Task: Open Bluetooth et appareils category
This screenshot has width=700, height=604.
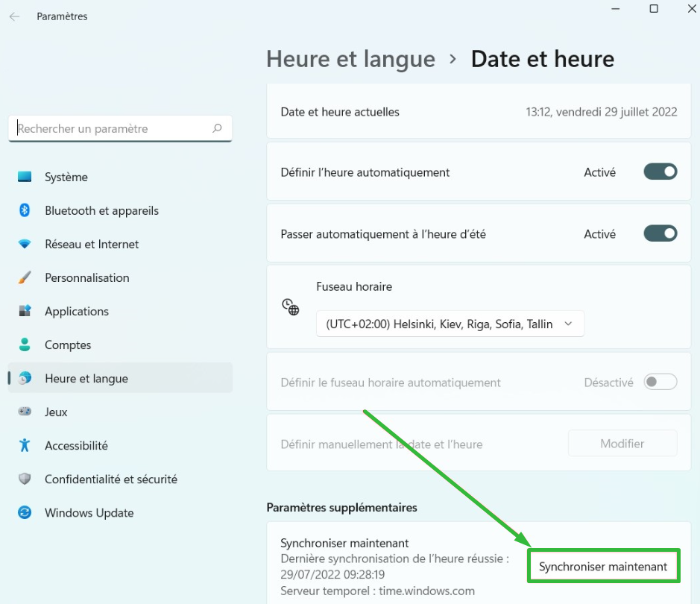Action: [120, 210]
